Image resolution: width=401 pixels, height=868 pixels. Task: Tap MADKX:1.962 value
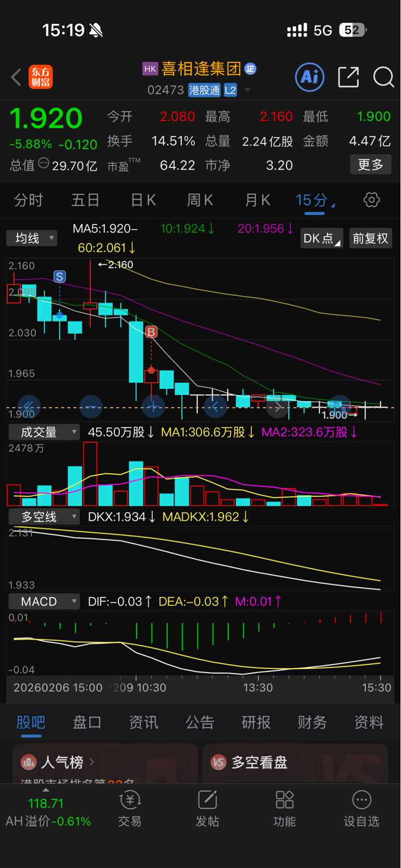(x=206, y=517)
